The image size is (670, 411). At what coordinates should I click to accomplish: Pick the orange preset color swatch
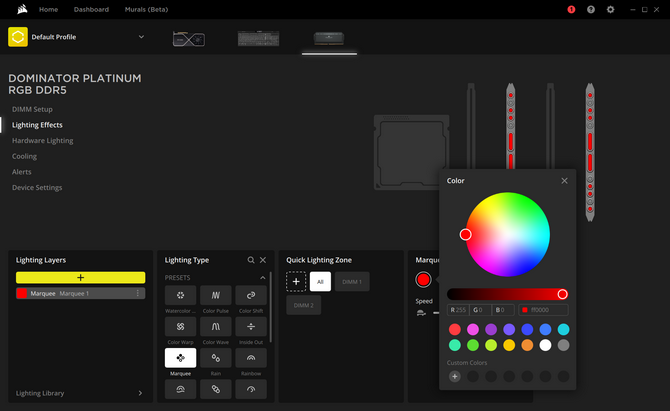pos(527,345)
